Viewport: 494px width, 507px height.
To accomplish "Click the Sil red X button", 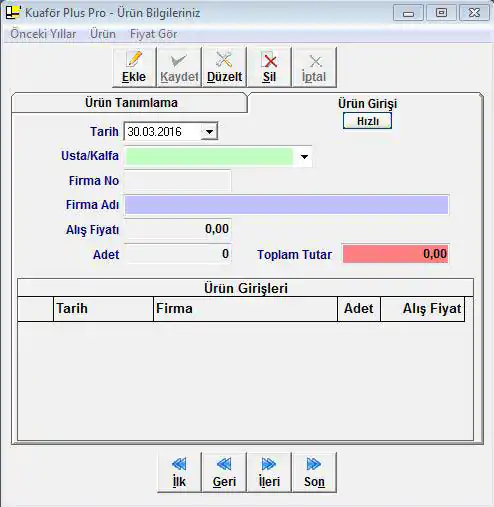I will [x=269, y=67].
